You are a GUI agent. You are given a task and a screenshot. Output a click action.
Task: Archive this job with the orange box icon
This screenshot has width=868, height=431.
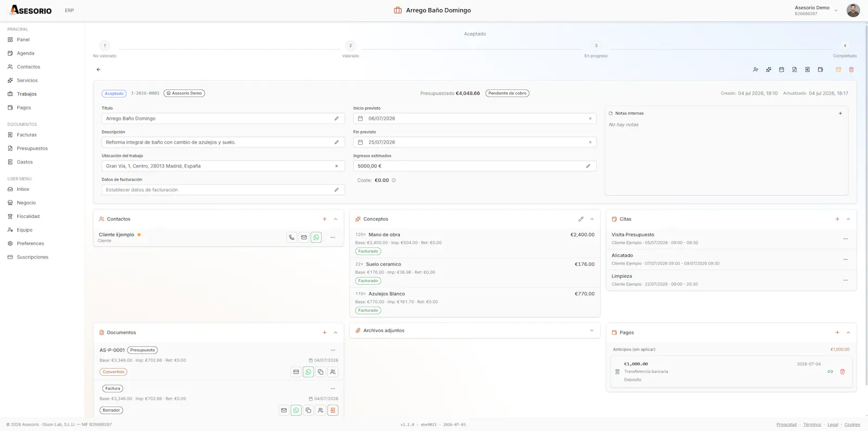pos(838,69)
